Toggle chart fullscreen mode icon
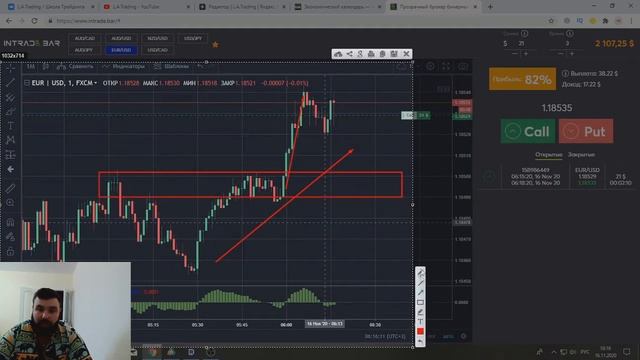This screenshot has width=640, height=360. click(446, 66)
